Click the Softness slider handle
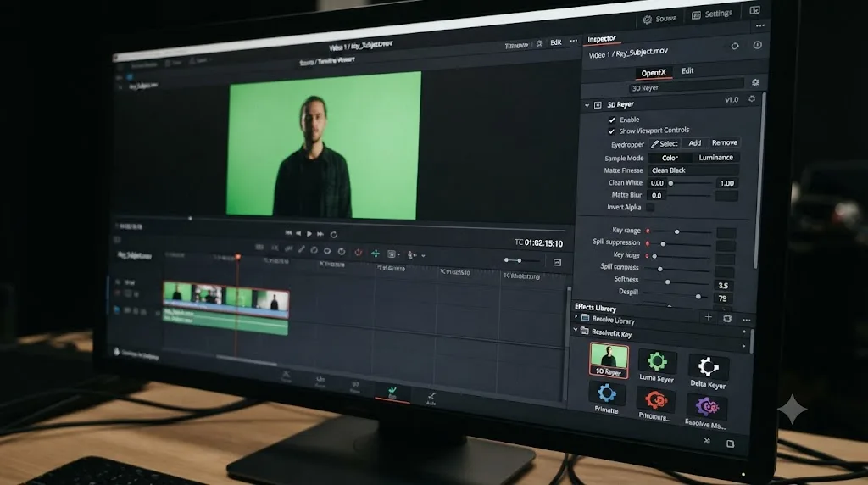Viewport: 868px width, 485px height. 668,282
